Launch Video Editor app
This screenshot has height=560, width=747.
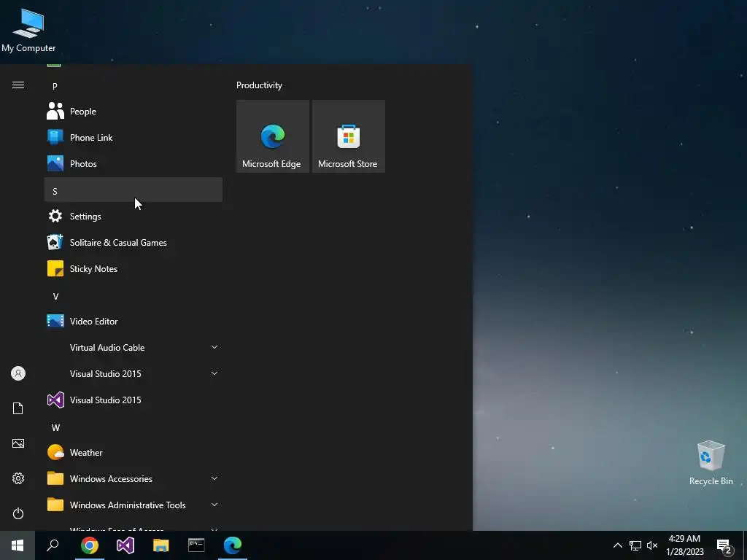(133, 322)
